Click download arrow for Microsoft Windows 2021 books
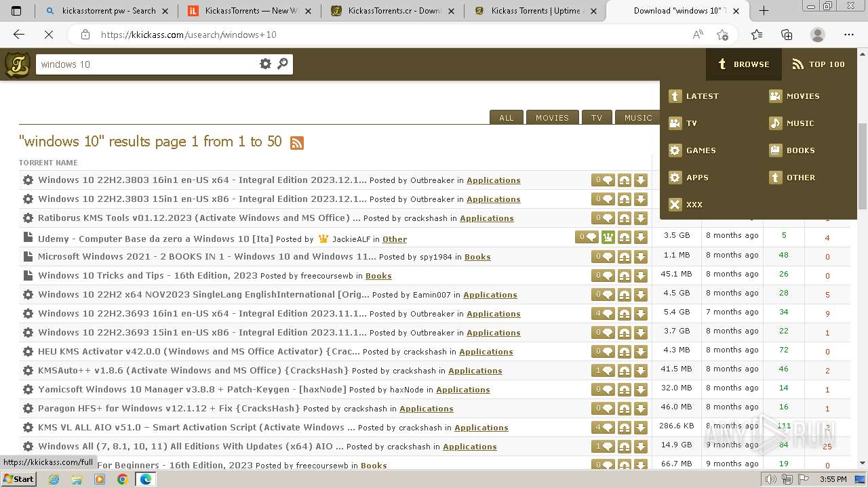Viewport: 868px width, 488px height. pyautogui.click(x=641, y=257)
